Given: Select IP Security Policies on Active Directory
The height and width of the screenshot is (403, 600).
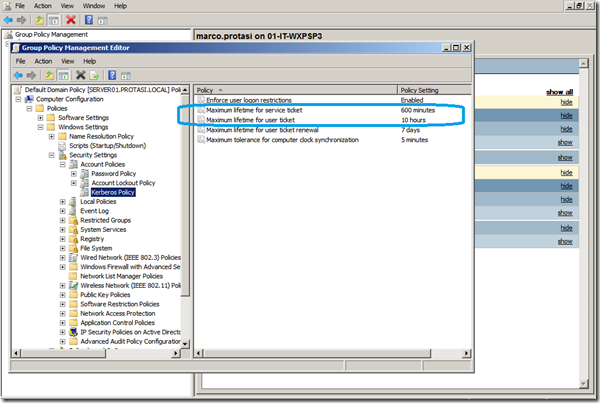Looking at the screenshot, I should click(130, 332).
